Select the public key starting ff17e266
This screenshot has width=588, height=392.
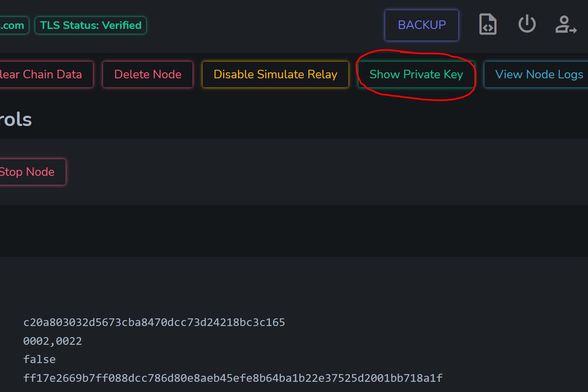point(233,378)
